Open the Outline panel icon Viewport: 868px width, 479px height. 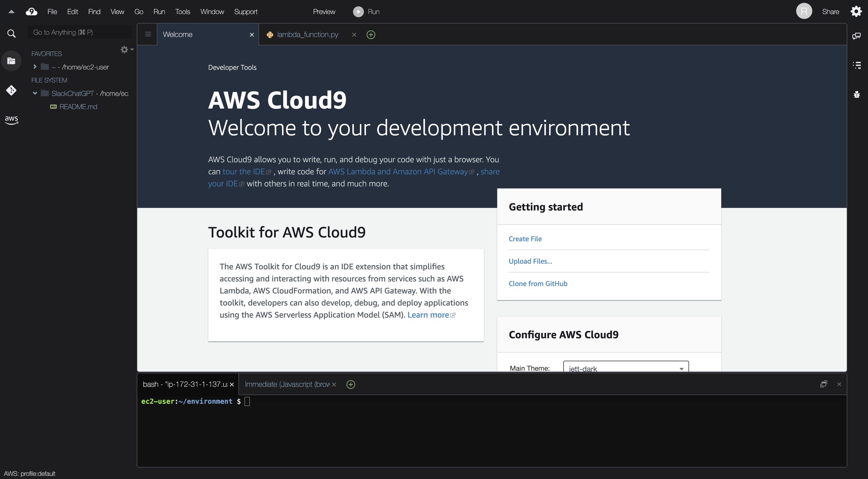(x=856, y=65)
